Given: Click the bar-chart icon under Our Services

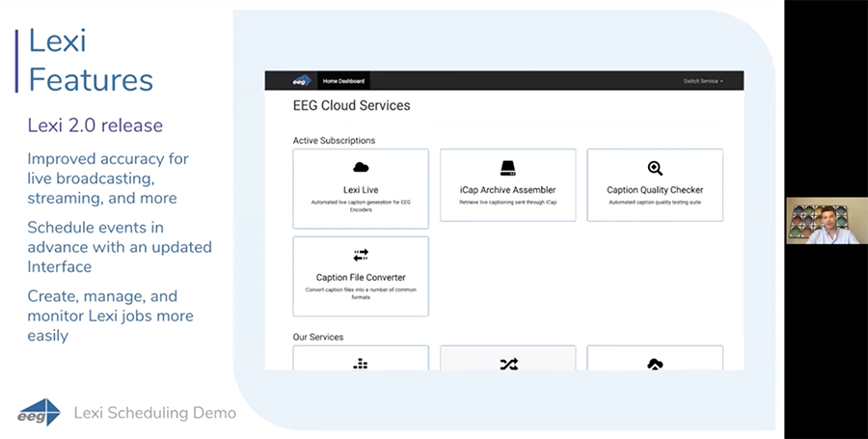Looking at the screenshot, I should pos(361,364).
